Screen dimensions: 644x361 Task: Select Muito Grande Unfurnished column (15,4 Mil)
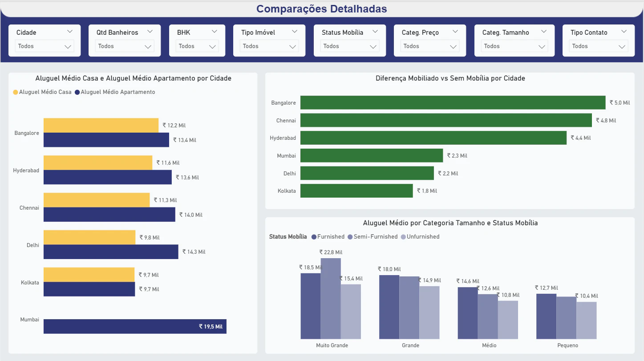coord(351,312)
